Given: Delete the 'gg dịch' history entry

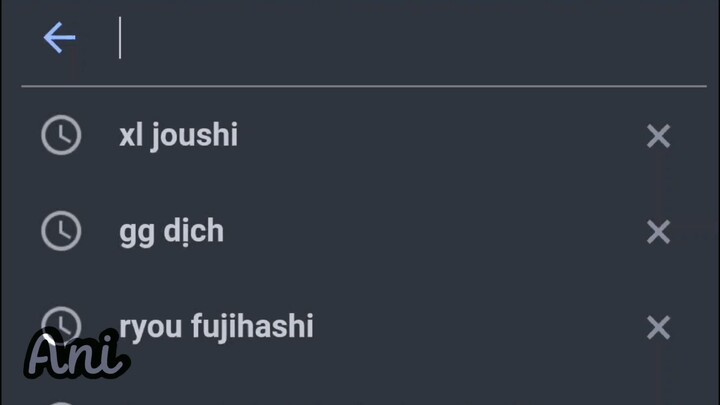Looking at the screenshot, I should point(658,232).
